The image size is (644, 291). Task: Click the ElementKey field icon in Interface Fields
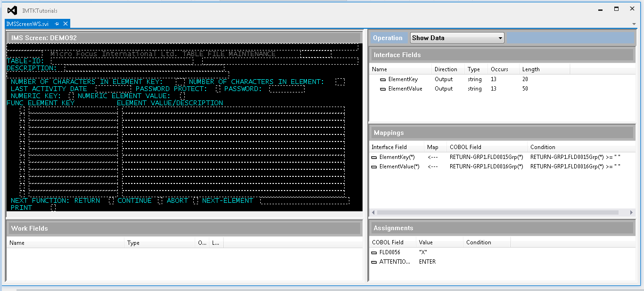coord(383,79)
